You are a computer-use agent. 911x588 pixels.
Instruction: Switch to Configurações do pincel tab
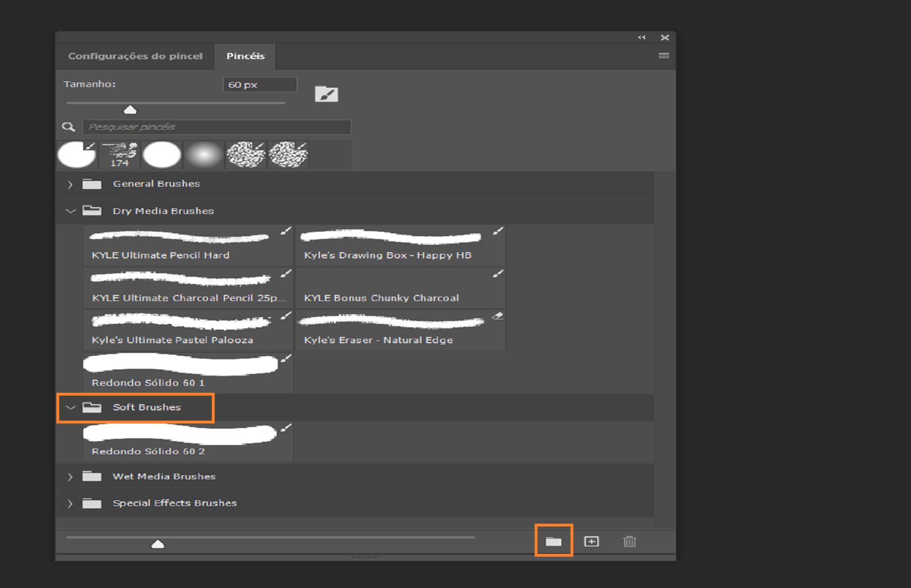coord(136,56)
